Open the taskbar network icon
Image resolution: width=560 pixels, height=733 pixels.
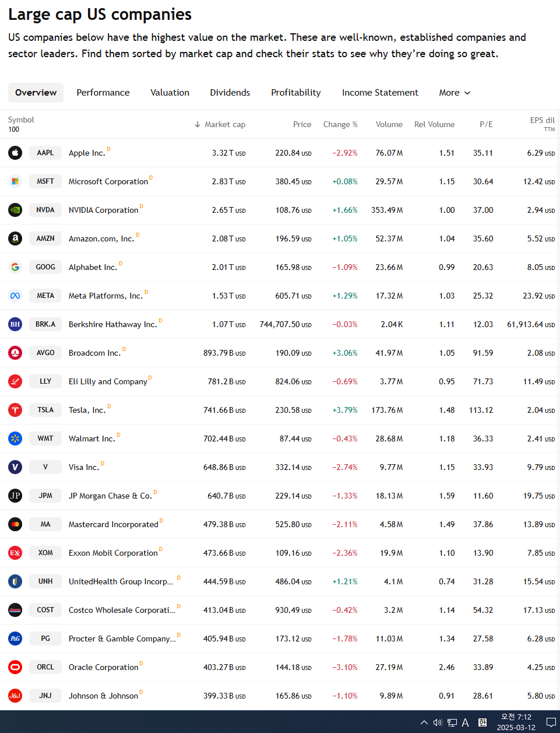pos(452,723)
